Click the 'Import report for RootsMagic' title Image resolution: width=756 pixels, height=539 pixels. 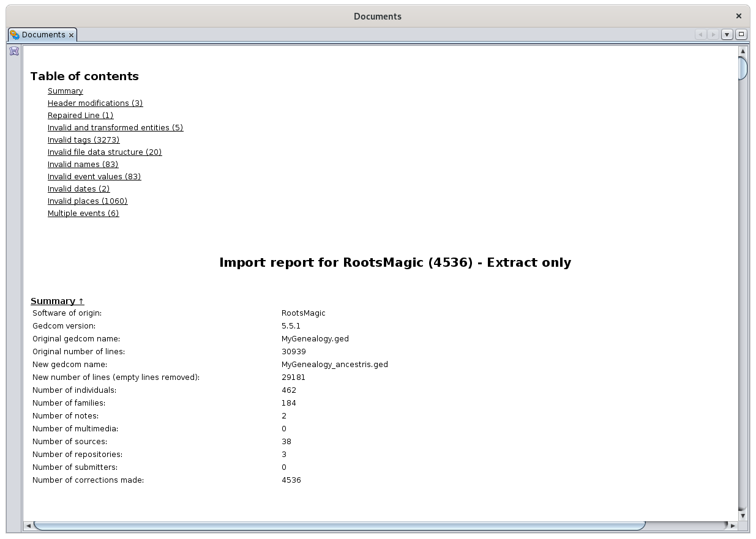pos(395,262)
